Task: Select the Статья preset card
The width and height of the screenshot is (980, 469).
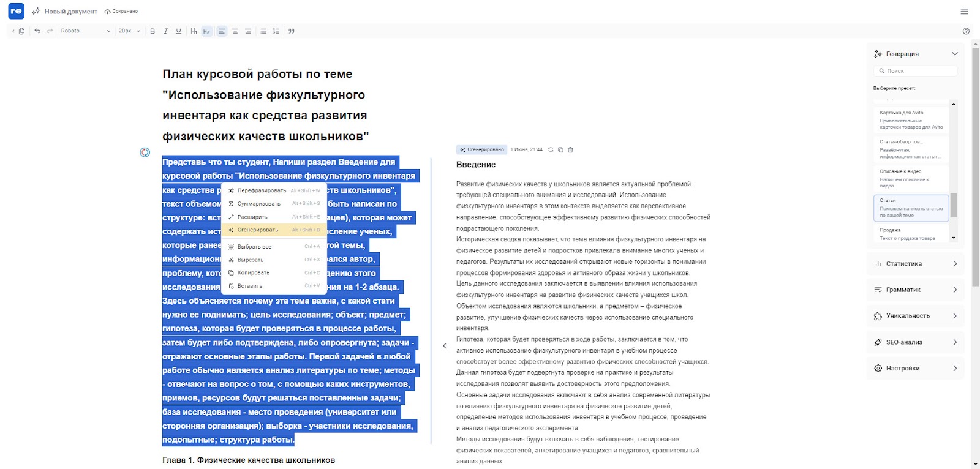Action: tap(911, 208)
